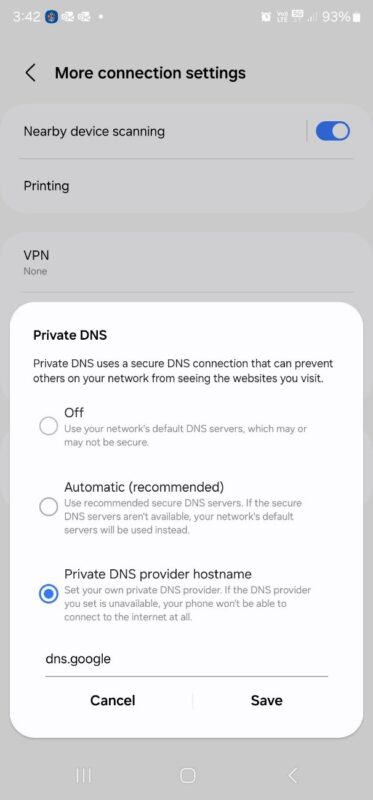
Task: Tap Cancel in Private DNS dialog
Action: [113, 700]
